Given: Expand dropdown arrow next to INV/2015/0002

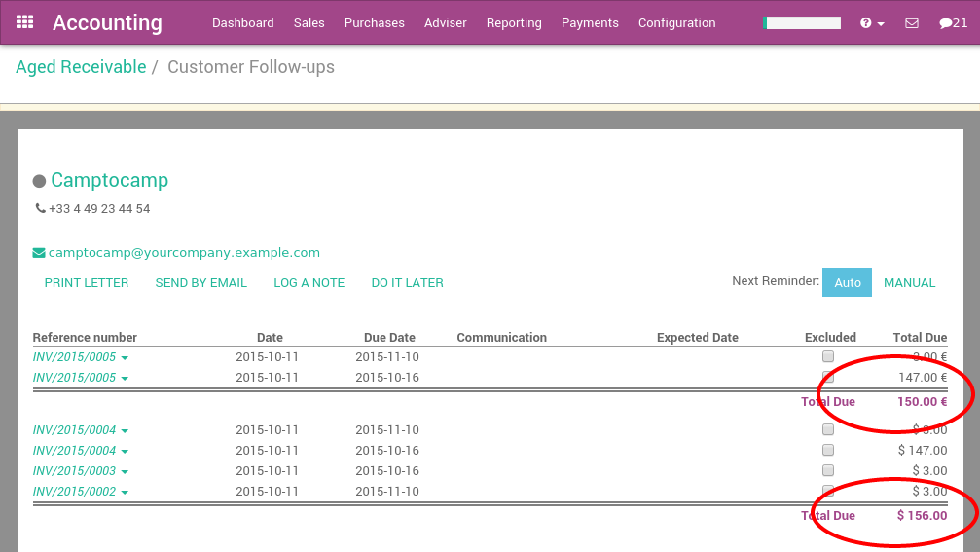Looking at the screenshot, I should [125, 493].
